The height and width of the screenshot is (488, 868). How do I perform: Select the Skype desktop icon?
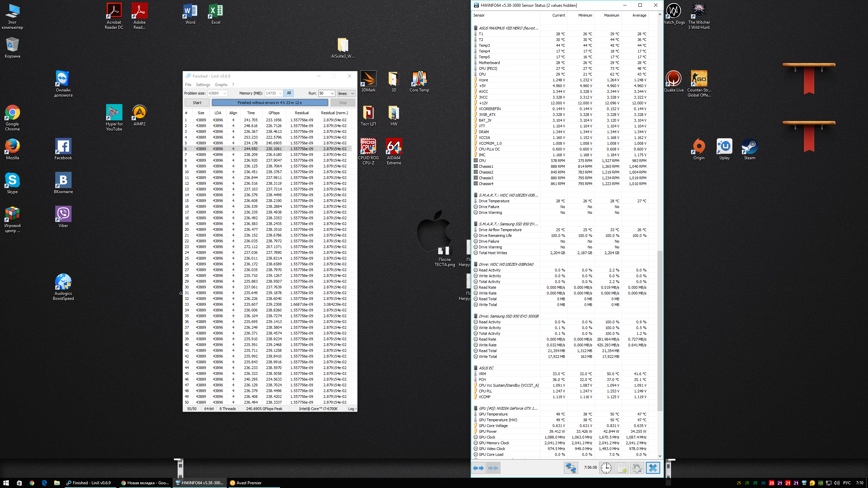coord(12,183)
